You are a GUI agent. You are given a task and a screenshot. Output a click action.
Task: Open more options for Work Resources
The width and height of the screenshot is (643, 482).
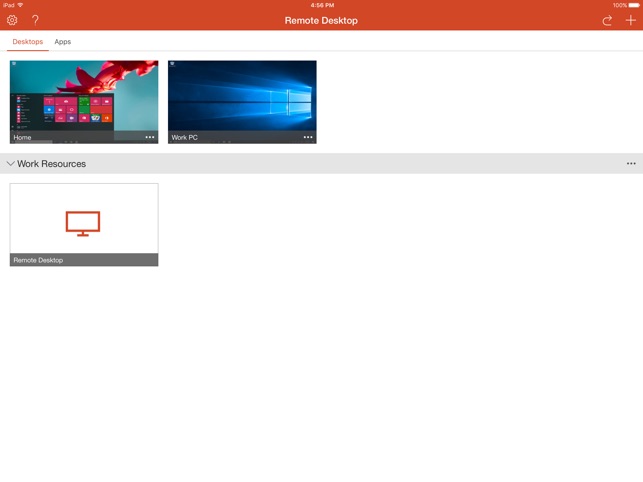point(631,164)
